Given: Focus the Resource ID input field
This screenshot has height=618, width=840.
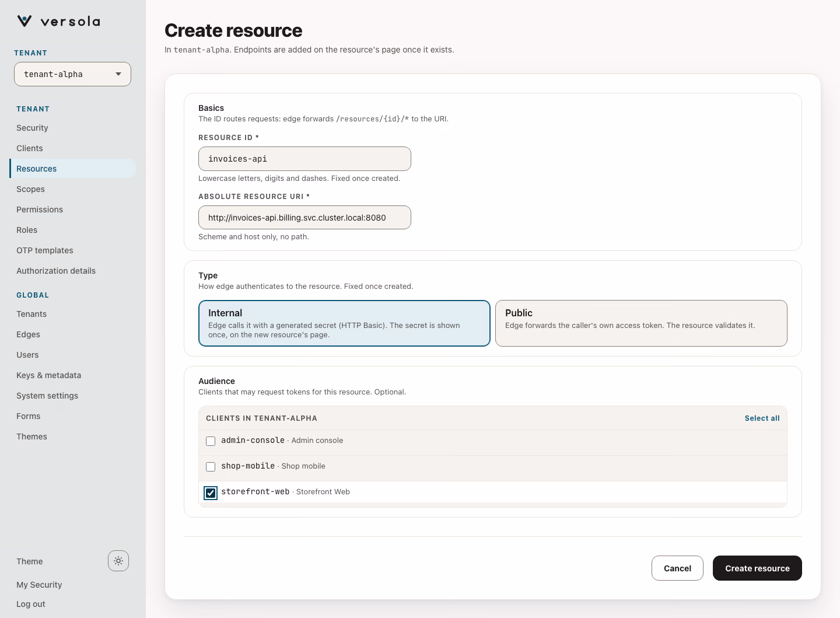Looking at the screenshot, I should tap(304, 159).
